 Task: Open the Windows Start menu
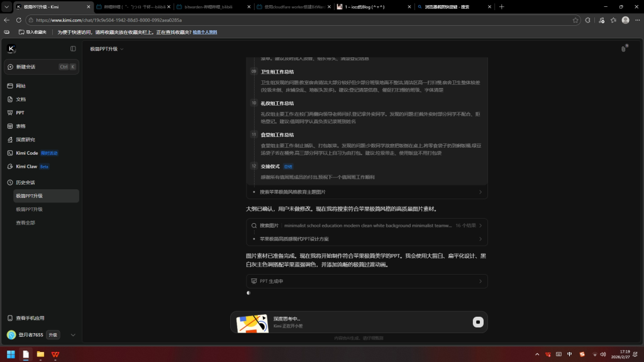coord(11,354)
